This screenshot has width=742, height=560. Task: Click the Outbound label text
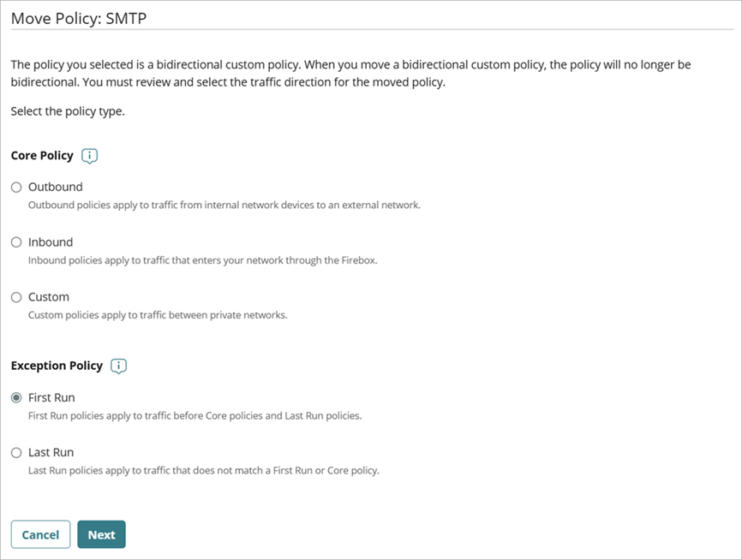coord(56,187)
